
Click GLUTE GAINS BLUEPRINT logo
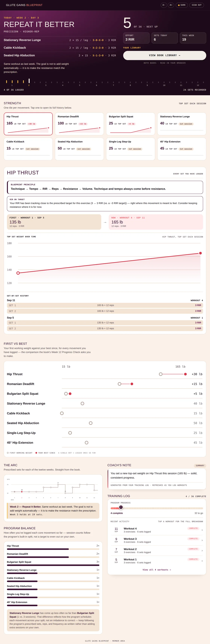(24, 5)
